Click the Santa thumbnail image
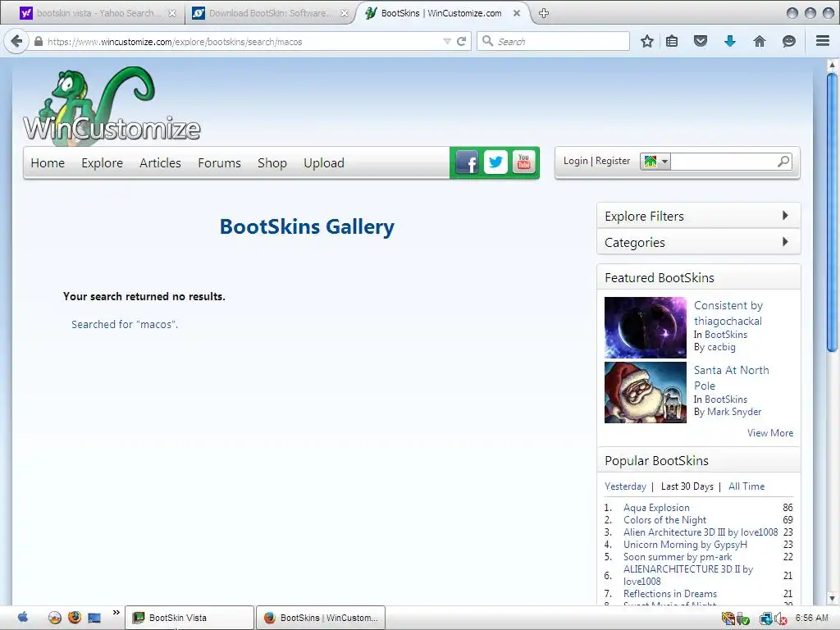This screenshot has height=630, width=840. 645,392
